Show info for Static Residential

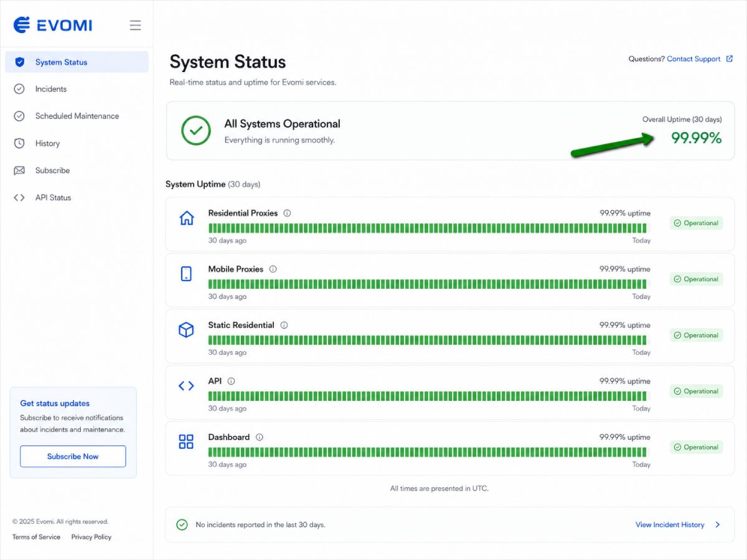(x=284, y=325)
